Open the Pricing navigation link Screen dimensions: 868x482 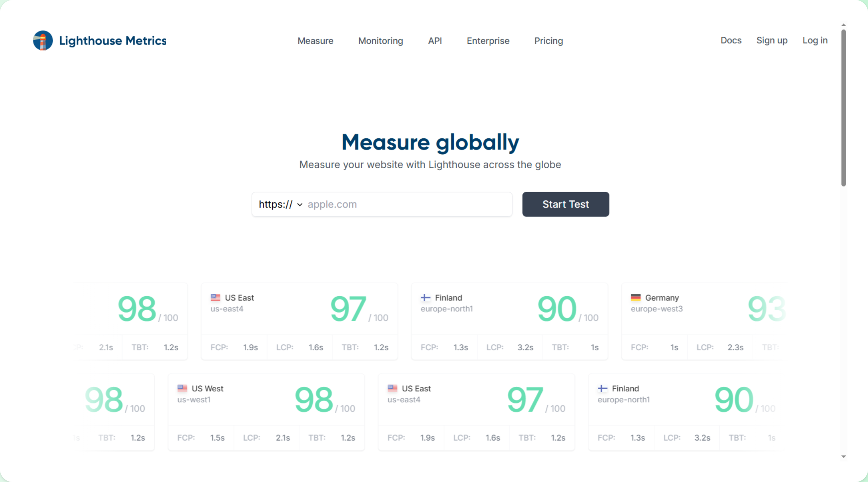point(548,41)
